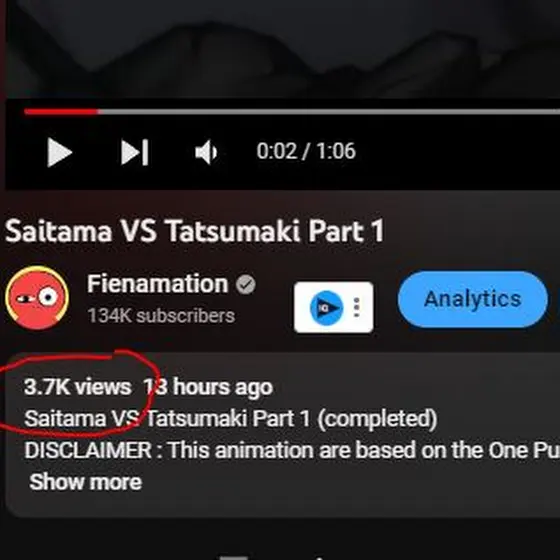Open the Fienamation channel avatar
This screenshot has height=560, width=560.
37,298
